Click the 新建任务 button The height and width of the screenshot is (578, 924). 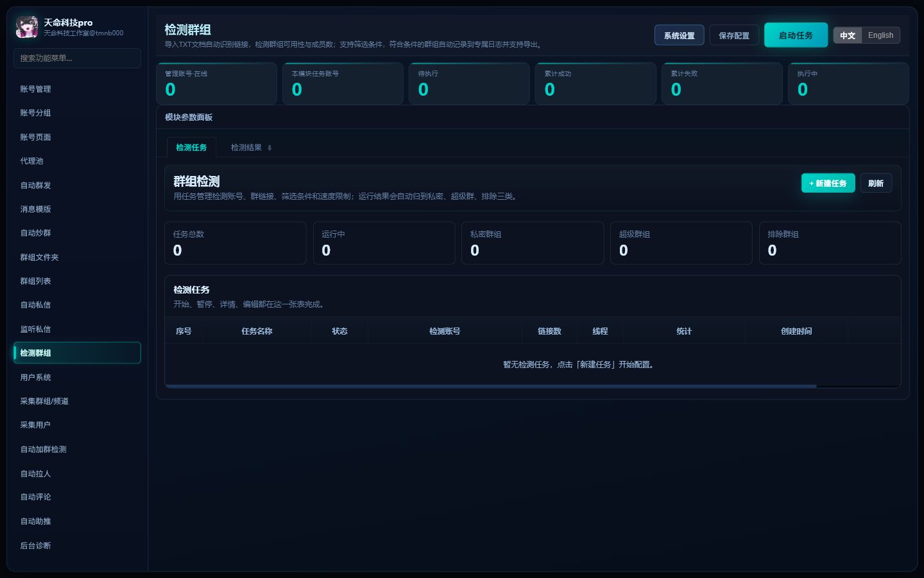point(828,183)
